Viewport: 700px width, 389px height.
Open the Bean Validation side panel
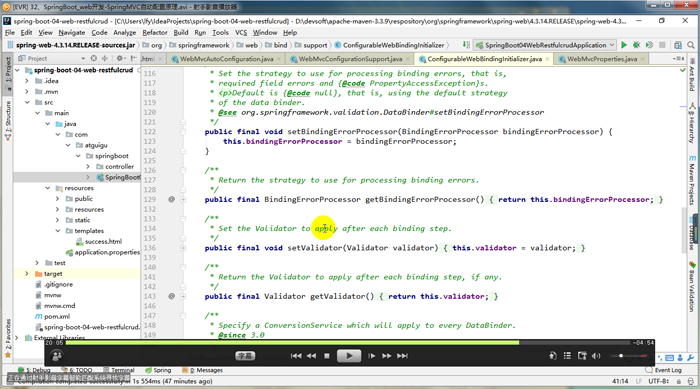point(692,288)
